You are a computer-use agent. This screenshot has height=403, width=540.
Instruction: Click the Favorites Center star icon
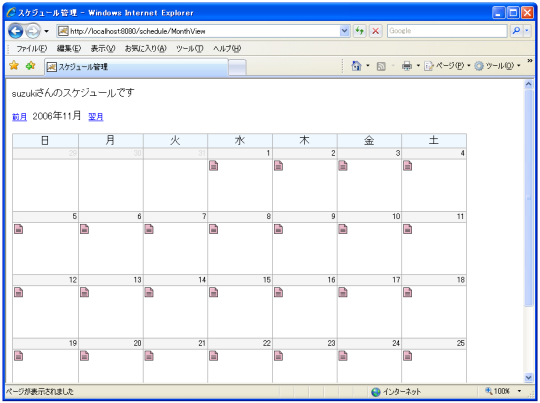14,65
